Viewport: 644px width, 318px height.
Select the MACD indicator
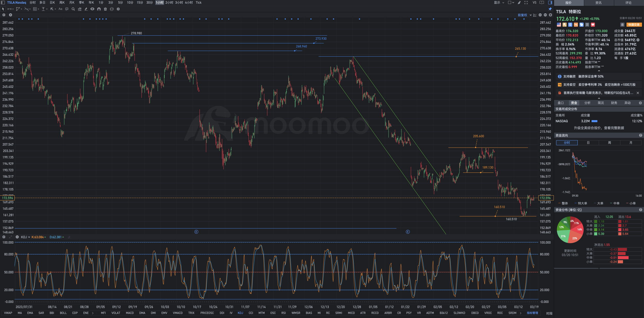pyautogui.click(x=130, y=313)
